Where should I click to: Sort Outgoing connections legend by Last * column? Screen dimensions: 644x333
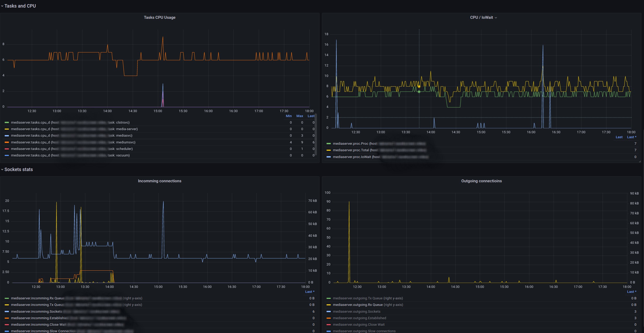click(x=631, y=292)
